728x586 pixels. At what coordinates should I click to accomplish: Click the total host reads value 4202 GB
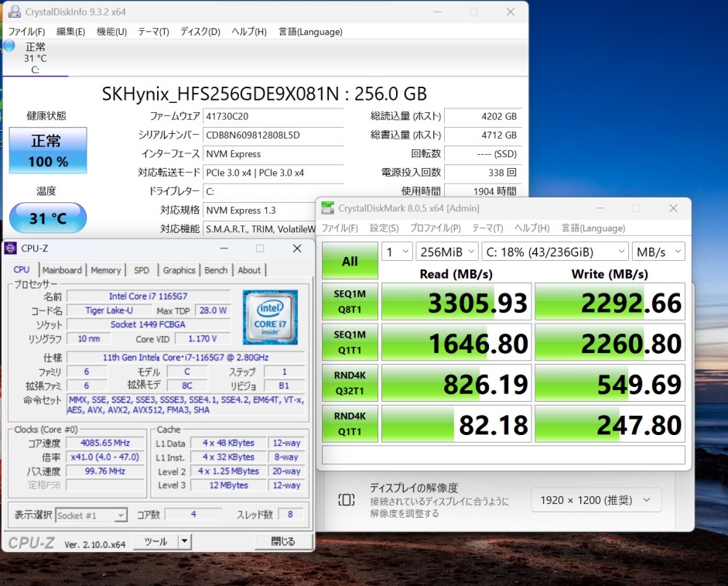[x=483, y=116]
